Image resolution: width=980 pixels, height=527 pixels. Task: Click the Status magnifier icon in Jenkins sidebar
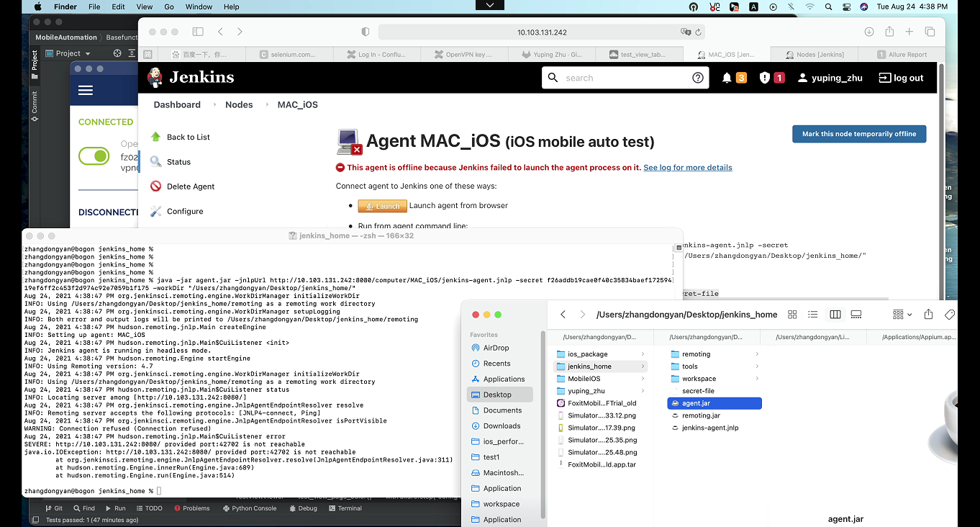155,162
